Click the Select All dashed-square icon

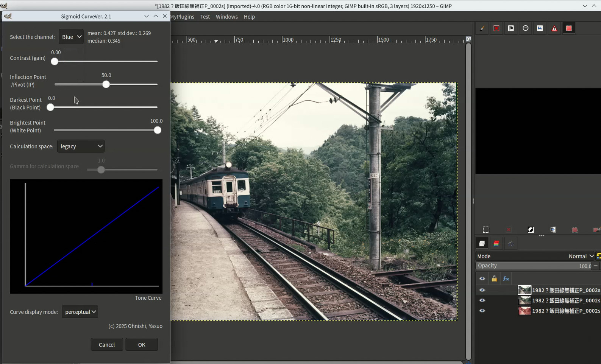pyautogui.click(x=486, y=230)
